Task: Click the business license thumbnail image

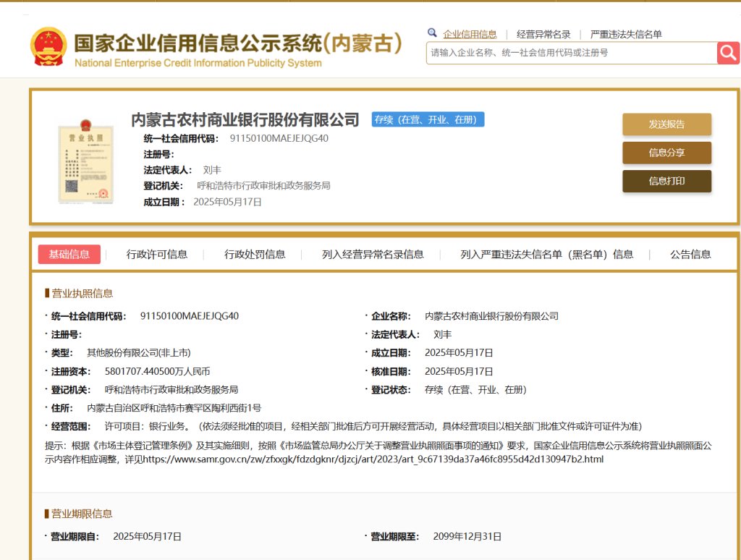Action: [87, 161]
